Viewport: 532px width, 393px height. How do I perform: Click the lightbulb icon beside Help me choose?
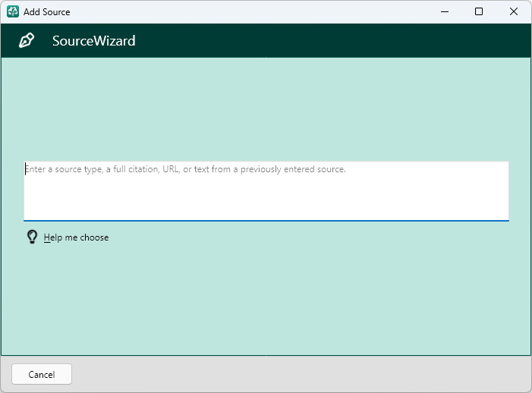pos(32,237)
